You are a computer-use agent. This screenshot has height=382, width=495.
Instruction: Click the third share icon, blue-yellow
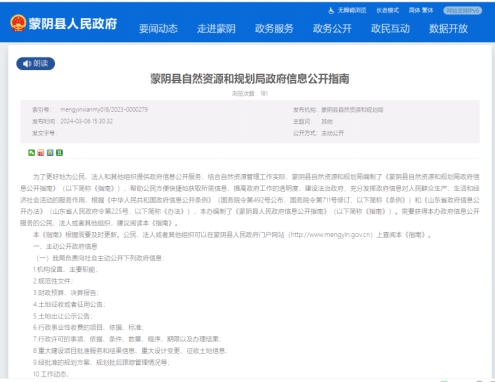click(x=50, y=153)
